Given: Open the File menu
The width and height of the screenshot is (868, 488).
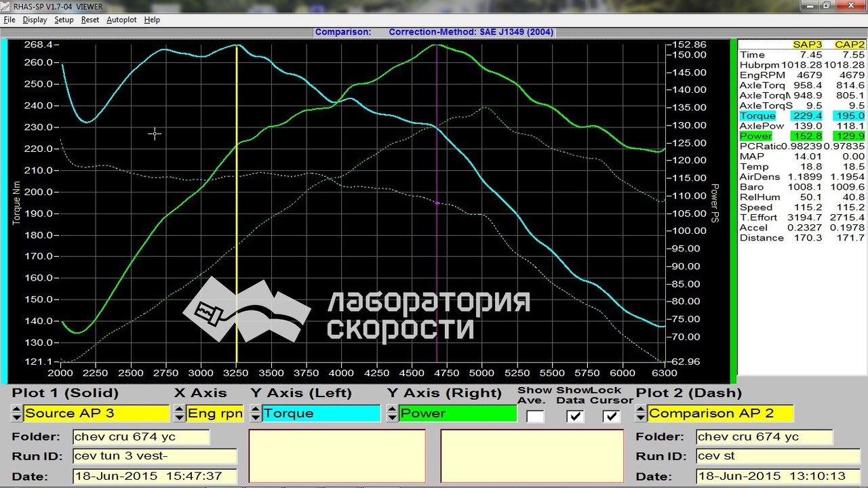Looking at the screenshot, I should [x=9, y=20].
